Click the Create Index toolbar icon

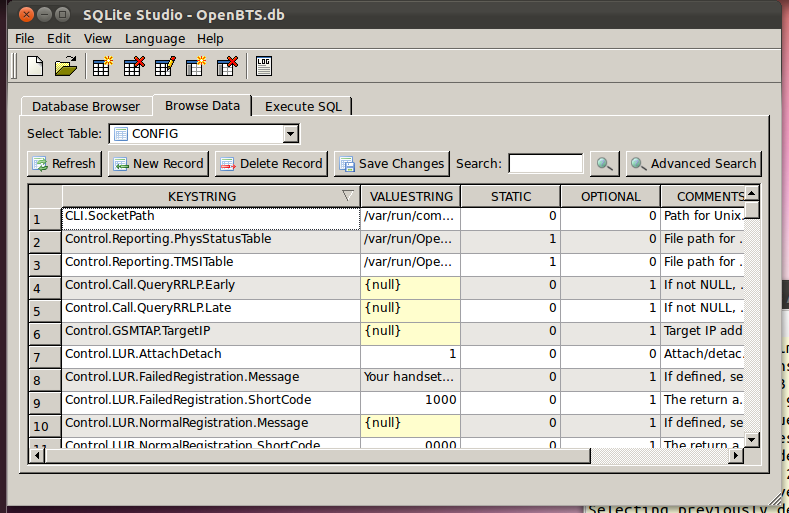pos(197,67)
